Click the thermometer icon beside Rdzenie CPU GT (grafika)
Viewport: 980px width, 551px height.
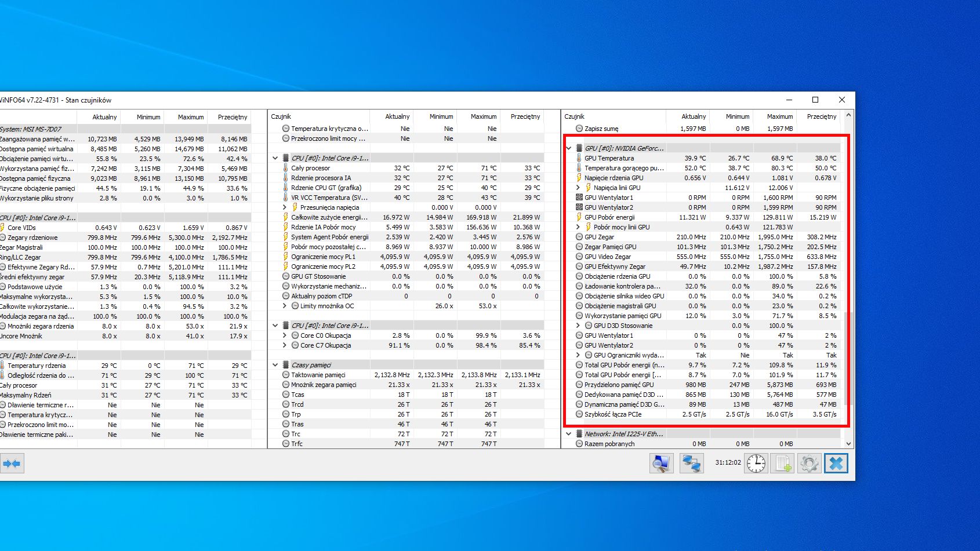[x=285, y=188]
